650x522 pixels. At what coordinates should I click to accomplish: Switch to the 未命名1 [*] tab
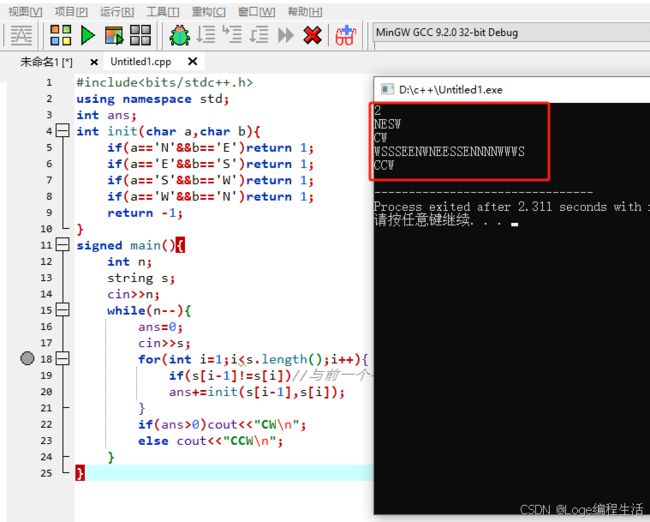click(x=46, y=62)
